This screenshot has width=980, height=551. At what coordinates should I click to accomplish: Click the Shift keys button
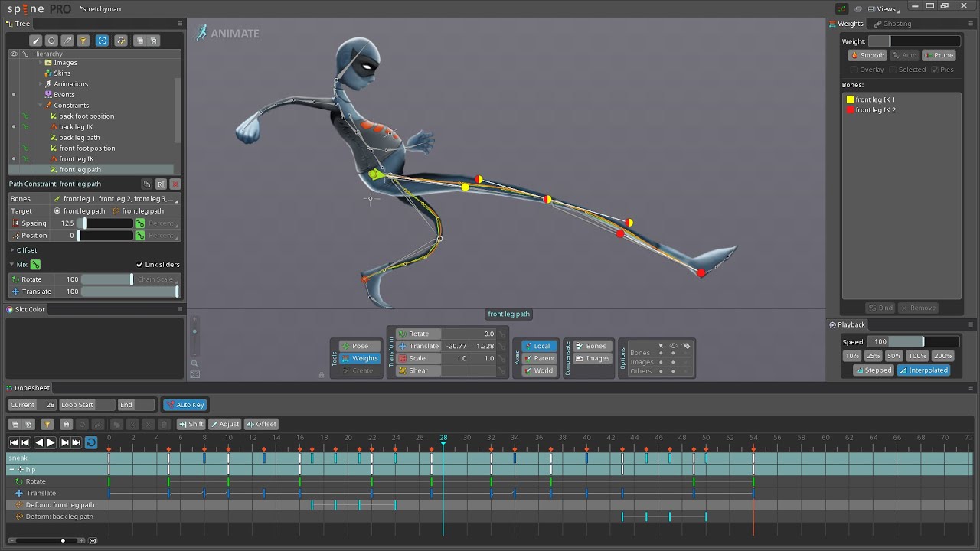click(191, 424)
